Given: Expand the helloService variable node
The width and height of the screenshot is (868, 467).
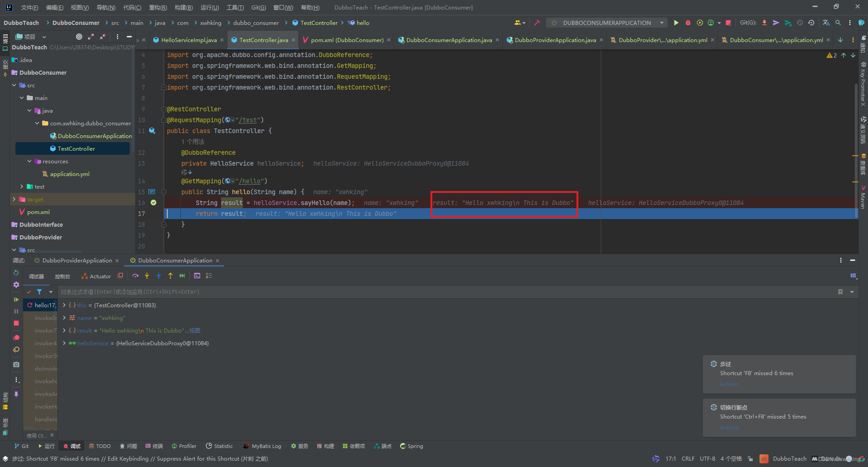Looking at the screenshot, I should pos(64,343).
